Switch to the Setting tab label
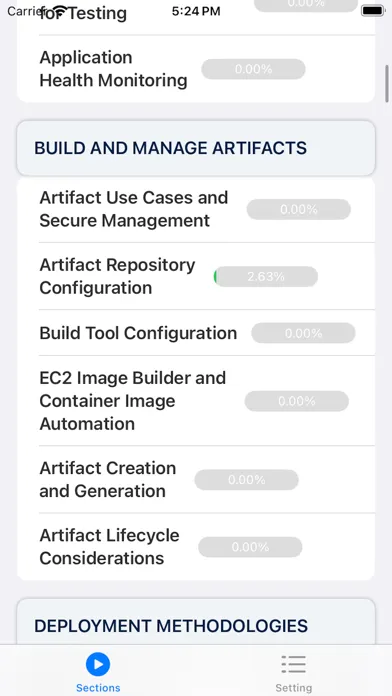This screenshot has height=696, width=392. 293,688
